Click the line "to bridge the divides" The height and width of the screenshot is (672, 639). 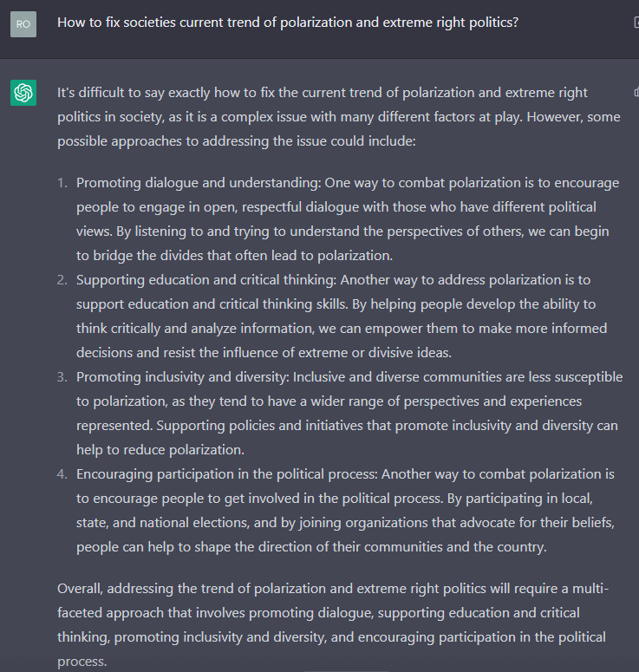coord(234,256)
